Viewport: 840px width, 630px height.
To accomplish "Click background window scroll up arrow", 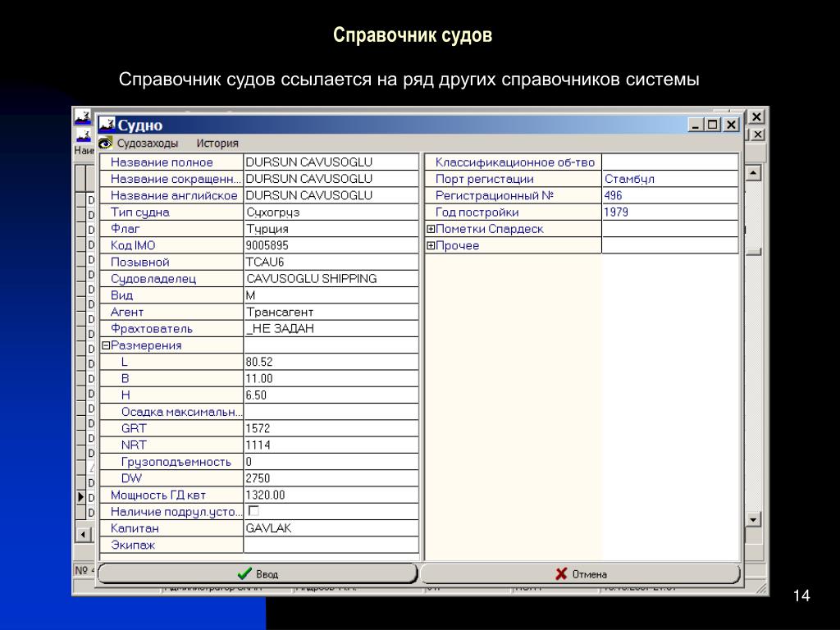I will [754, 173].
